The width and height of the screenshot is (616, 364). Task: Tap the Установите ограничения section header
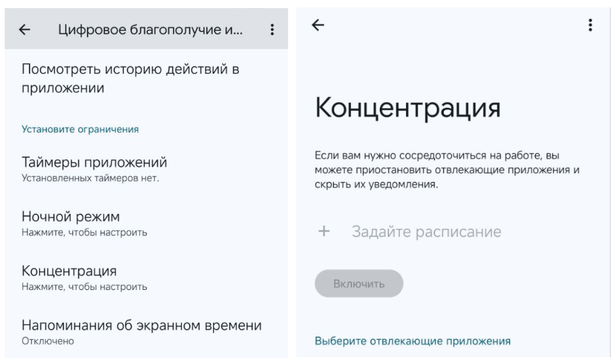point(80,129)
